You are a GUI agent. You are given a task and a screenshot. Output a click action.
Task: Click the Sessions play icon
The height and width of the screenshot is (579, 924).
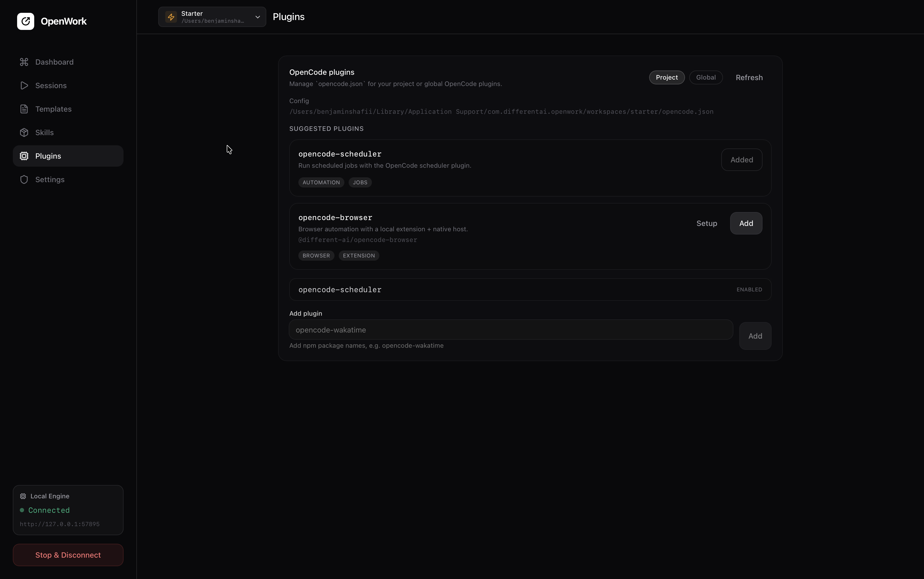(x=24, y=85)
